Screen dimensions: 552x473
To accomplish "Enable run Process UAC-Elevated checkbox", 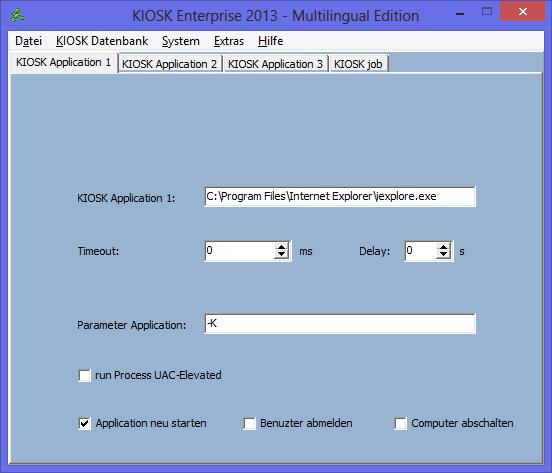I will tap(84, 376).
